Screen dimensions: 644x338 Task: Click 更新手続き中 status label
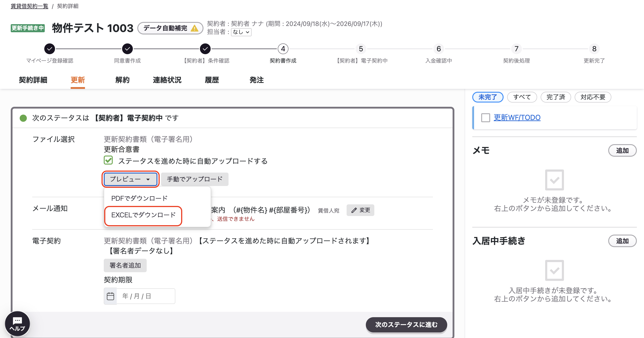click(28, 28)
